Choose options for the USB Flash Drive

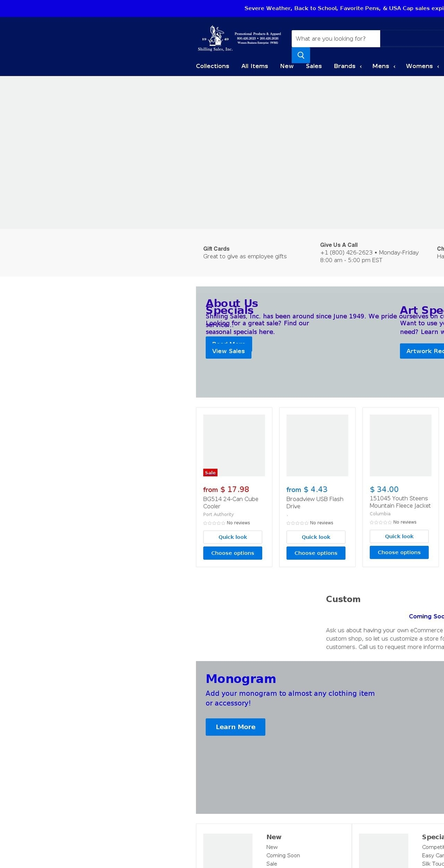pyautogui.click(x=316, y=553)
